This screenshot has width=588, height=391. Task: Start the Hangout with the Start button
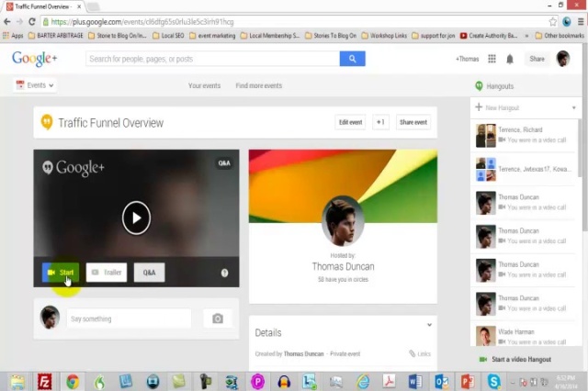[x=61, y=273]
